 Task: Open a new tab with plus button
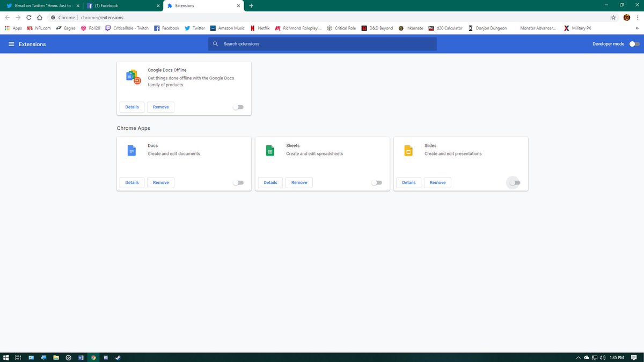coord(251,5)
